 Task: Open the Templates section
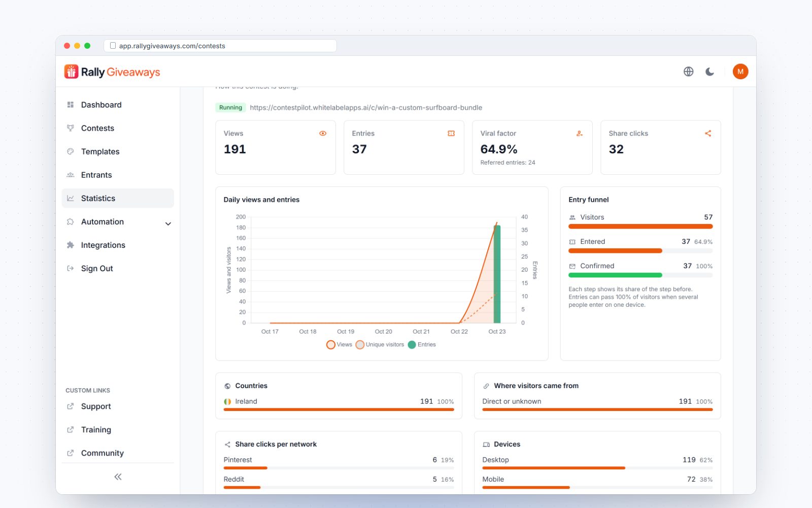tap(118, 151)
